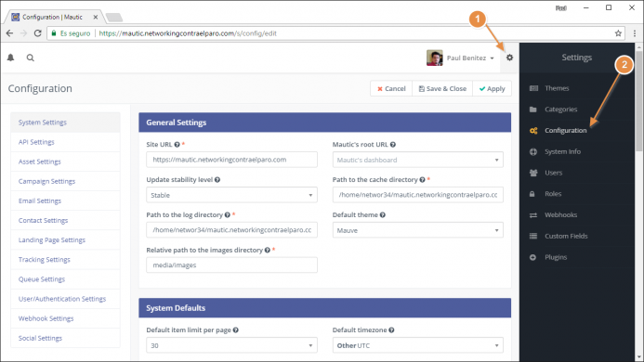644x362 pixels.
Task: Click the browser back arrow
Action: [10, 33]
